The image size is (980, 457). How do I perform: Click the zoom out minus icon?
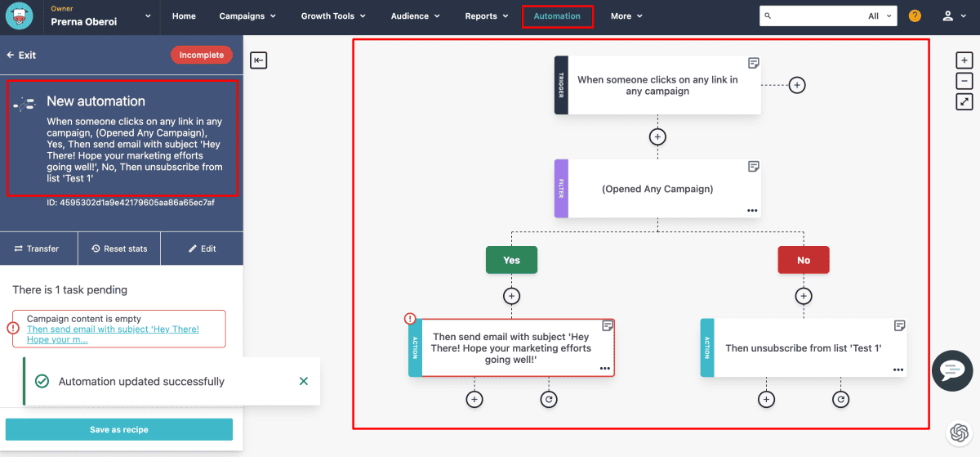click(x=964, y=81)
